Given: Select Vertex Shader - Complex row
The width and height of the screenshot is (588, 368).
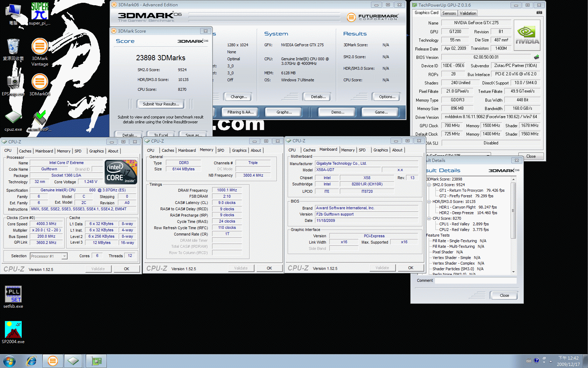Looking at the screenshot, I should [458, 263].
